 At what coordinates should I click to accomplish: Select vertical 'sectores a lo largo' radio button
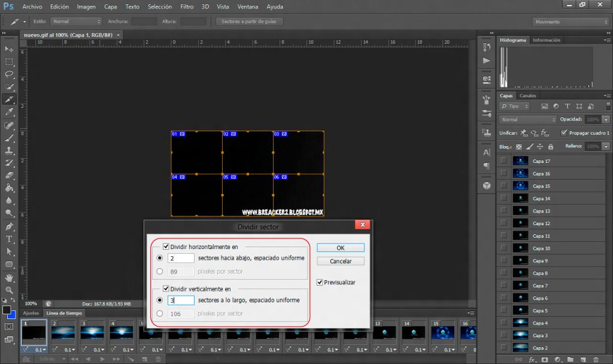click(x=159, y=301)
